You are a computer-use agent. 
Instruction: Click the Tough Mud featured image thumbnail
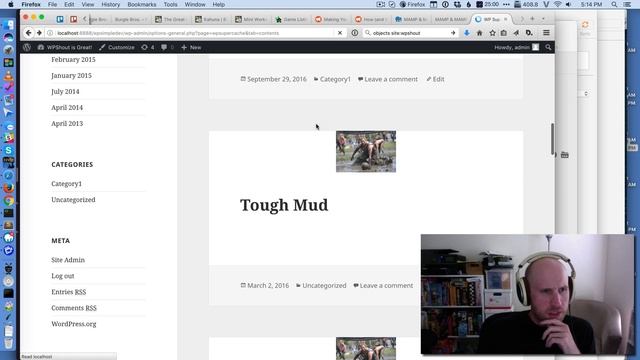[366, 151]
